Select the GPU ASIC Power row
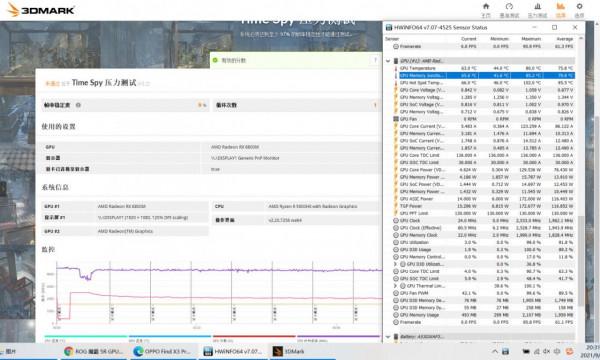Image resolution: width=600 pixels, height=360 pixels. [x=484, y=199]
